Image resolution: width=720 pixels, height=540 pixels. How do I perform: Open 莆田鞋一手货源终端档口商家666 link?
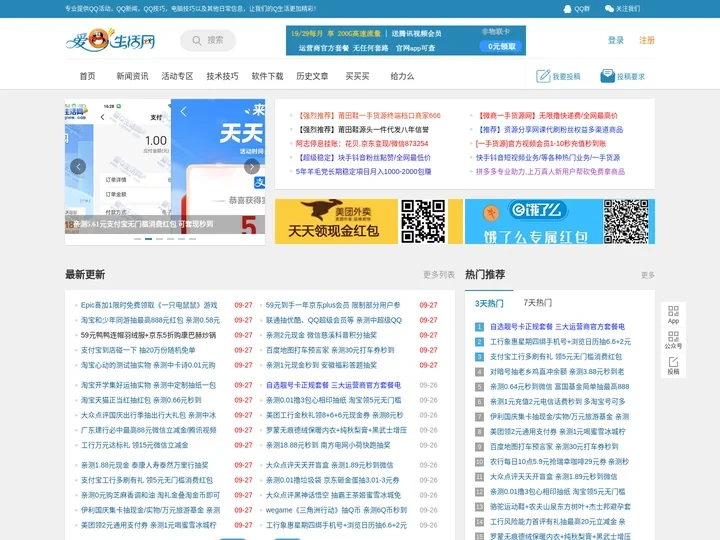(369, 116)
